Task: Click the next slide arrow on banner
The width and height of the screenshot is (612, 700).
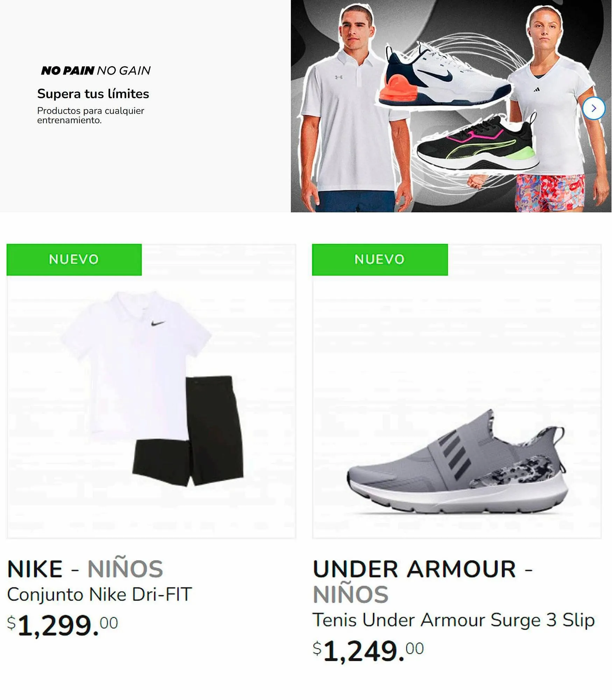Action: [x=593, y=108]
